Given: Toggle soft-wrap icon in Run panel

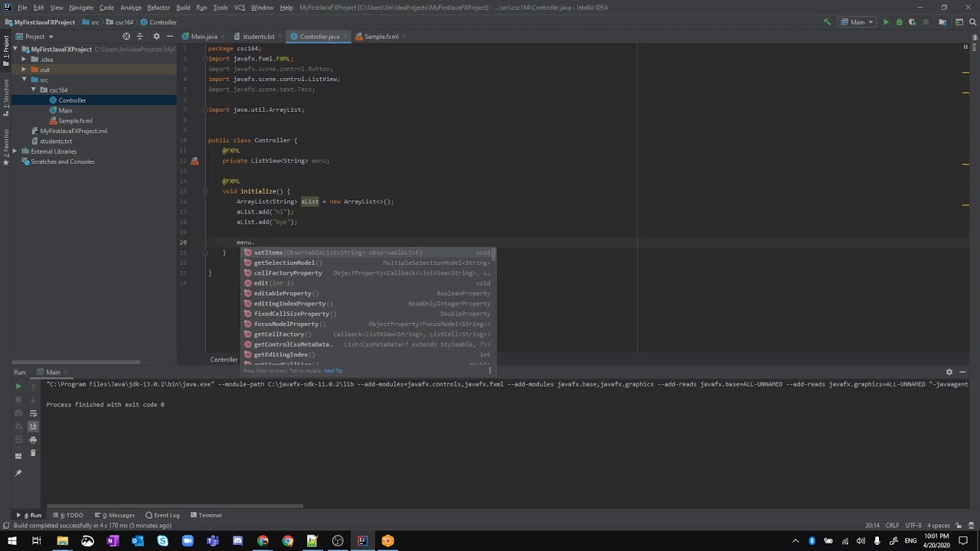Looking at the screenshot, I should pos(33,413).
